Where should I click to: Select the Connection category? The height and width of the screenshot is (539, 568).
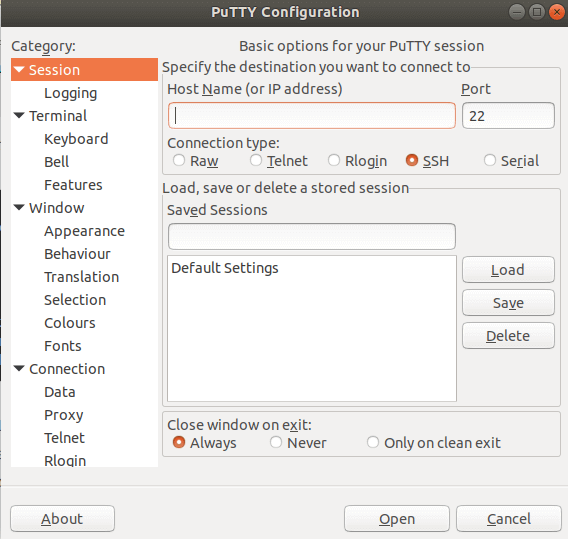pyautogui.click(x=67, y=369)
